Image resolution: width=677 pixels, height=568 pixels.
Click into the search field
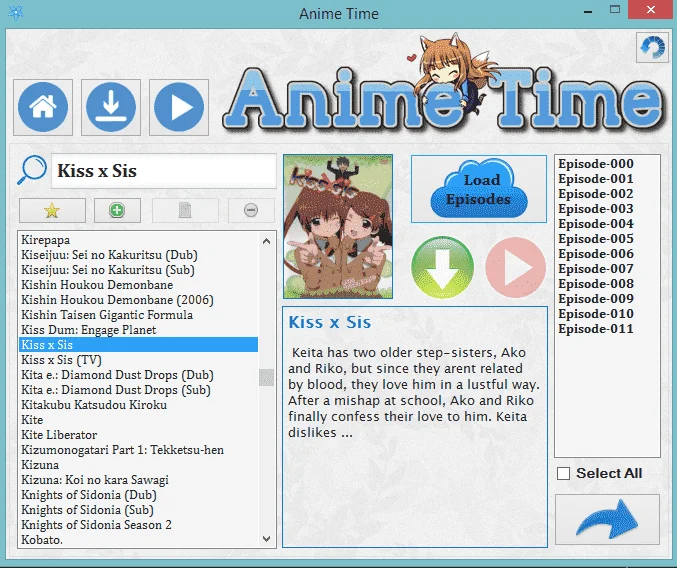point(164,171)
